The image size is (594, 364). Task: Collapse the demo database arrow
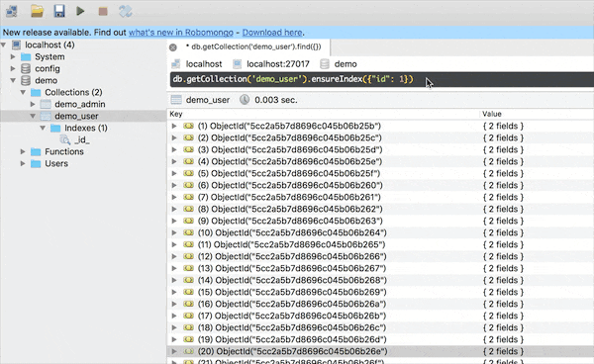click(13, 80)
